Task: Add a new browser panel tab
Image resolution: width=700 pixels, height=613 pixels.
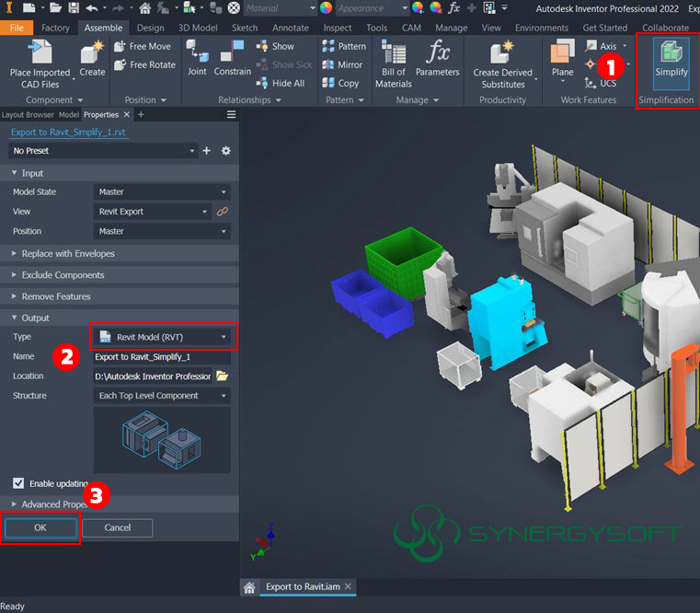Action: [141, 115]
